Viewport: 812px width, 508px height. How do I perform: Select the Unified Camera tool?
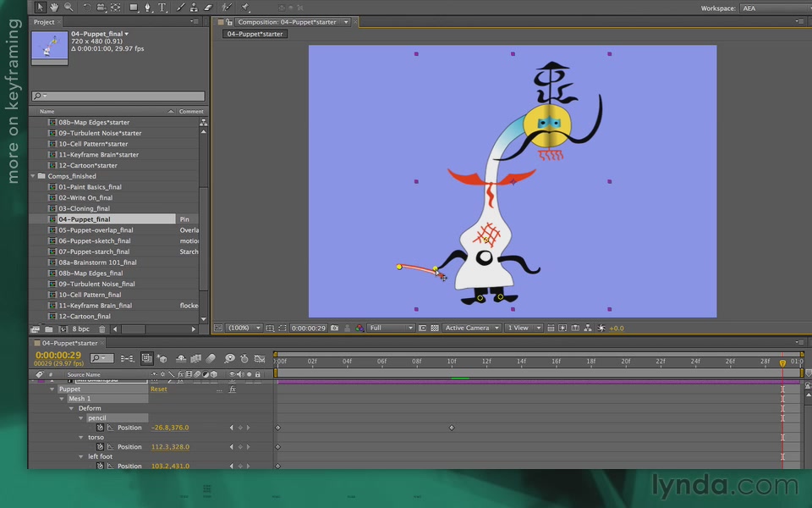coord(101,8)
